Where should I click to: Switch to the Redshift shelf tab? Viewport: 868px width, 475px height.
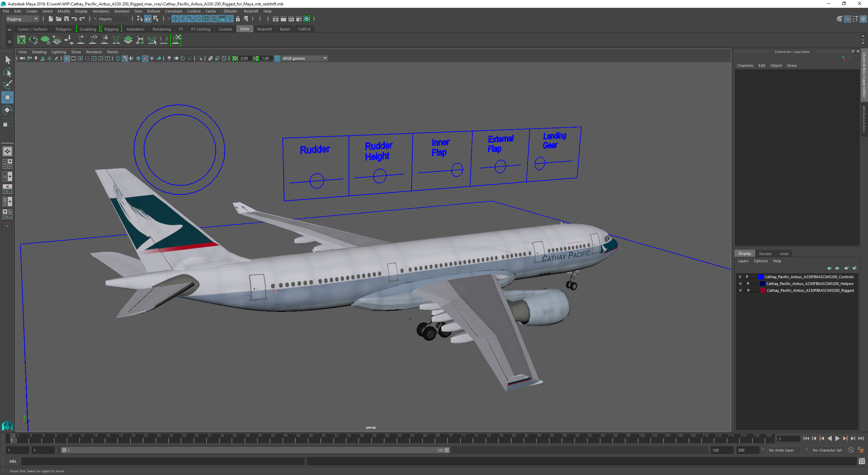(x=264, y=29)
